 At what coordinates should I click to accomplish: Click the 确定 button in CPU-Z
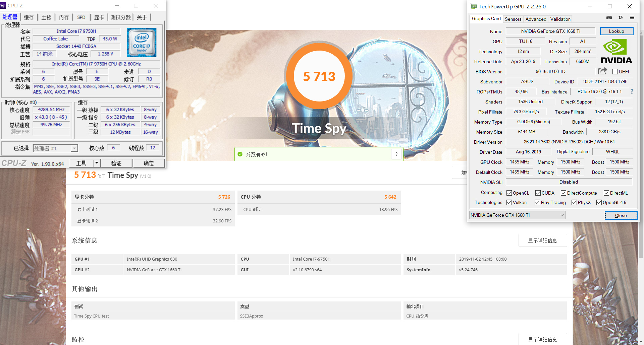(149, 163)
